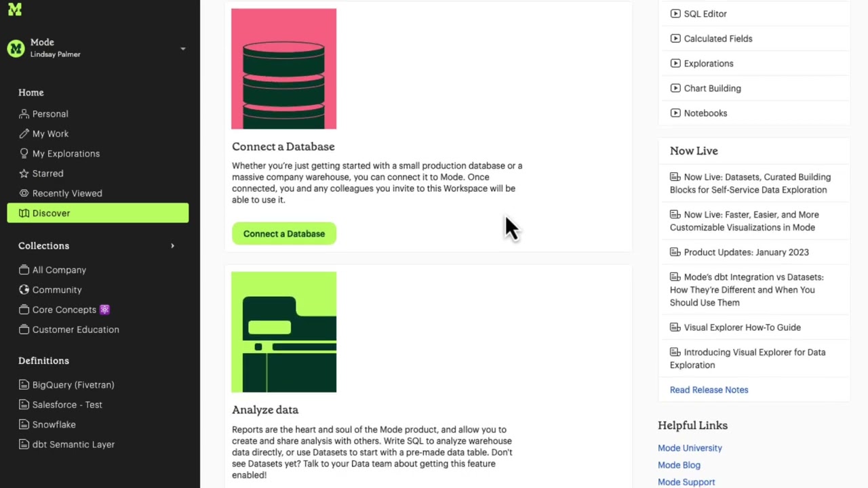This screenshot has height=488, width=868.
Task: Click the BigQuery (Fivetran) definitions icon
Action: (24, 385)
